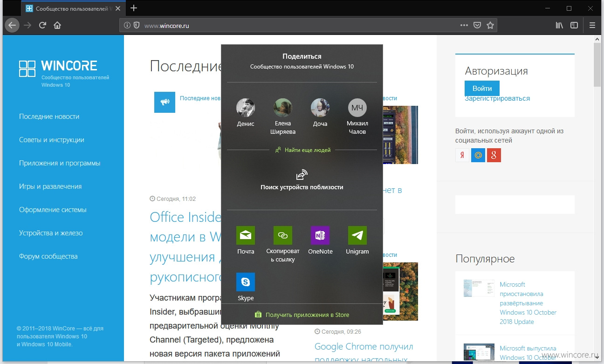This screenshot has height=364, width=604.
Task: Select contact Доча avatar
Action: pos(320,108)
